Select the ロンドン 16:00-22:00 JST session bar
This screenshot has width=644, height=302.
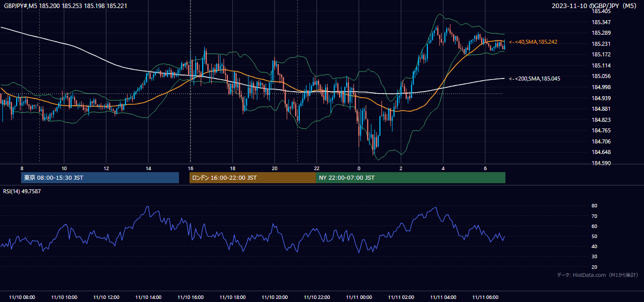click(252, 178)
